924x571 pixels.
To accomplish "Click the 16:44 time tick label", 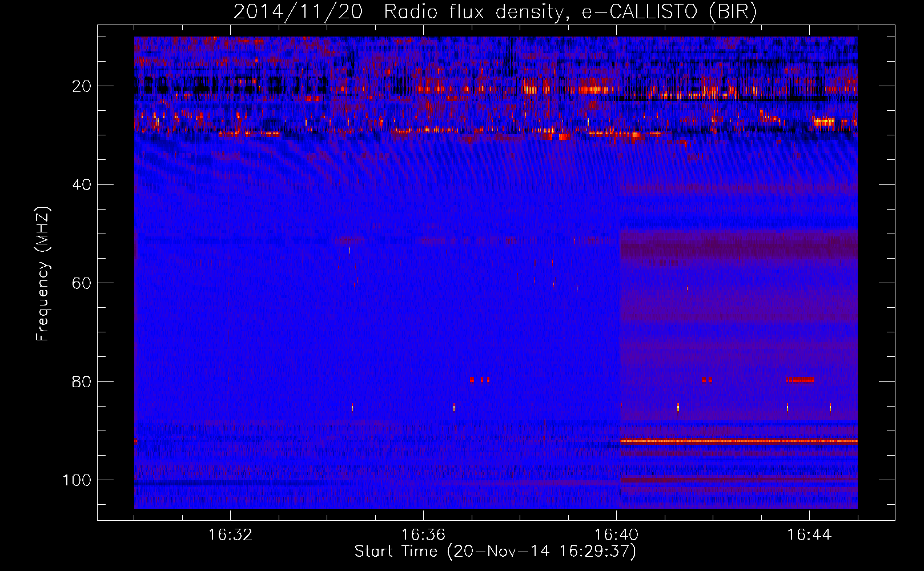I will coord(809,535).
